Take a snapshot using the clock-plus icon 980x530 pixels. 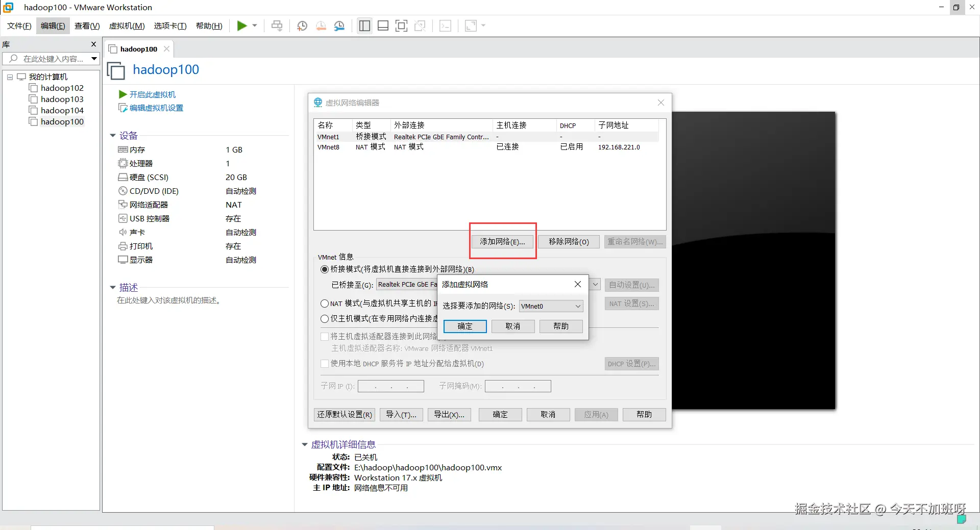pos(302,26)
